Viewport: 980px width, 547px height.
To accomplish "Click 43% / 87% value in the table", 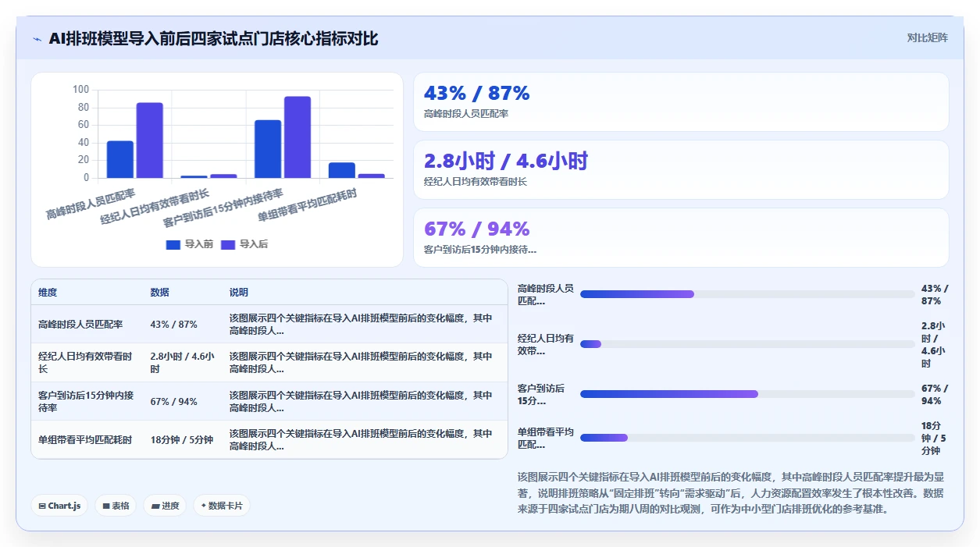I will pos(174,325).
